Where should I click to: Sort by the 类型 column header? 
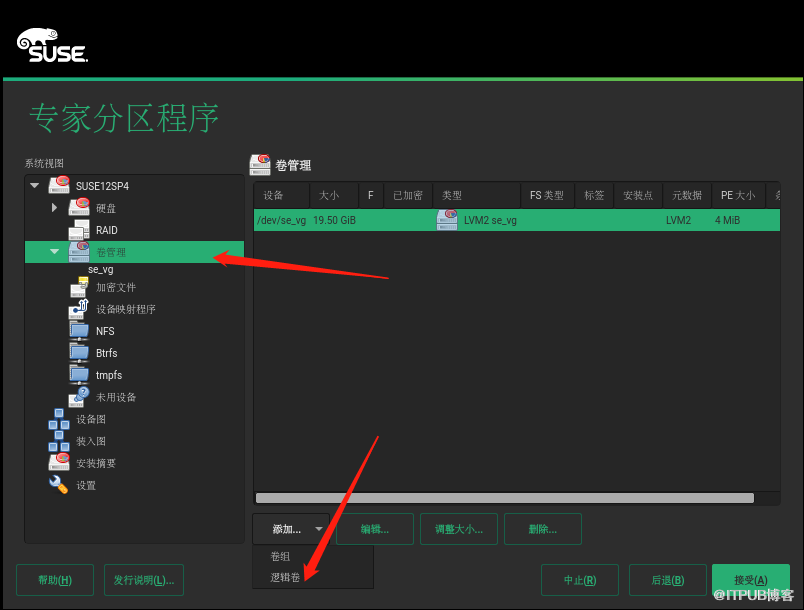pyautogui.click(x=477, y=195)
